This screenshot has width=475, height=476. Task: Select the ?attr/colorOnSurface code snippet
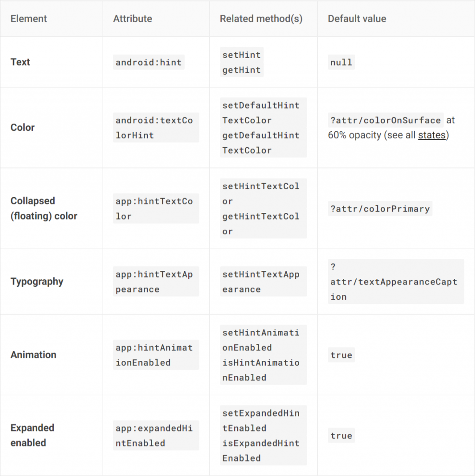pyautogui.click(x=385, y=121)
